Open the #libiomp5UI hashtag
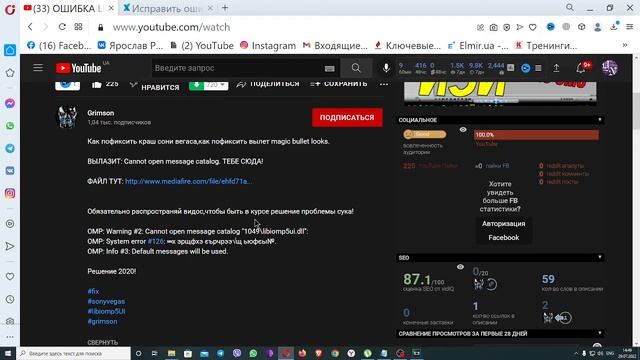 [106, 311]
